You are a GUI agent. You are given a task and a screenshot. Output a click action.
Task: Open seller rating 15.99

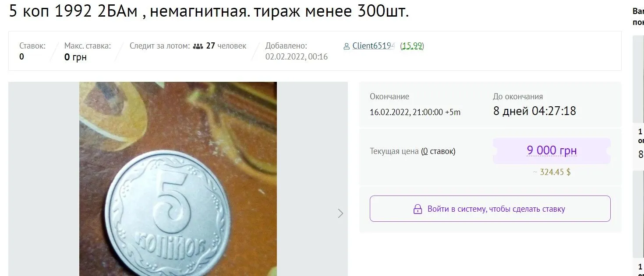point(412,45)
